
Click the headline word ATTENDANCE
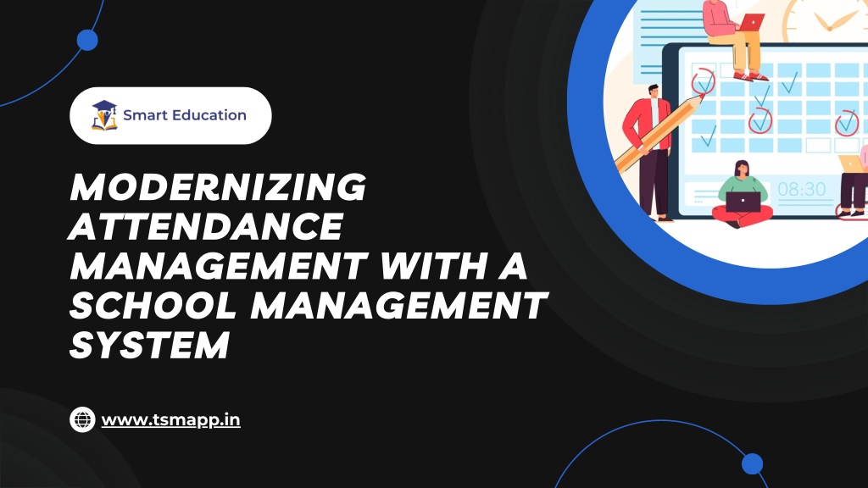(207, 226)
